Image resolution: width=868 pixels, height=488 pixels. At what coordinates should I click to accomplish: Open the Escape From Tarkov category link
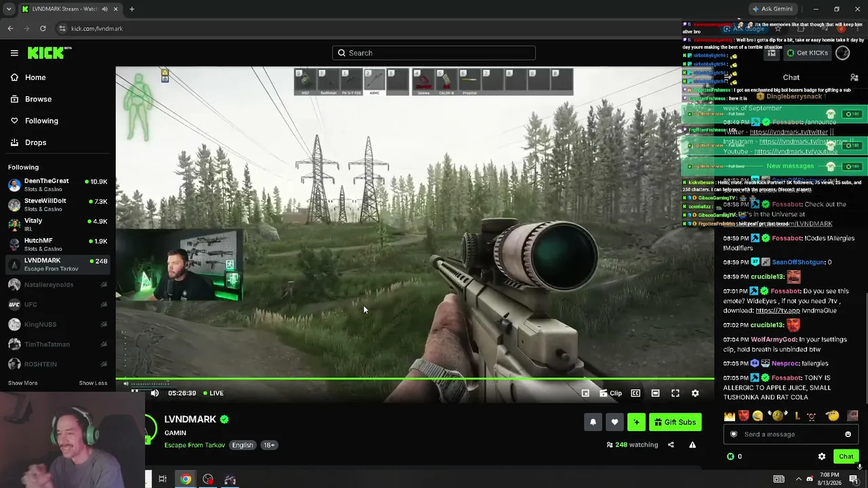[195, 445]
